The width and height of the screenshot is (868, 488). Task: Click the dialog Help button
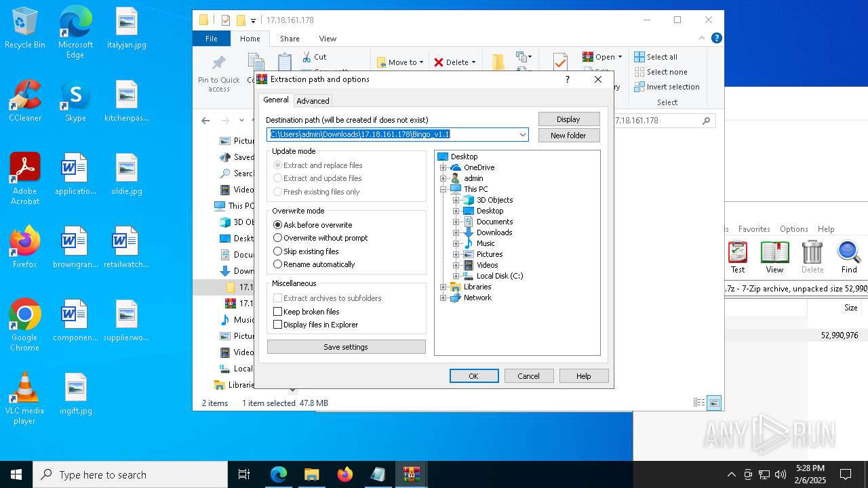(584, 375)
